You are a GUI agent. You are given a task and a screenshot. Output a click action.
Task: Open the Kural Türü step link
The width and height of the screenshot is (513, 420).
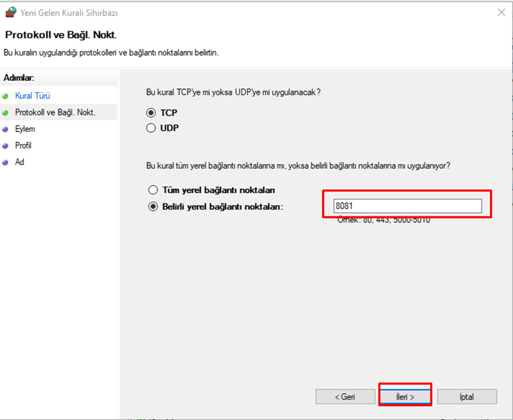[x=33, y=96]
